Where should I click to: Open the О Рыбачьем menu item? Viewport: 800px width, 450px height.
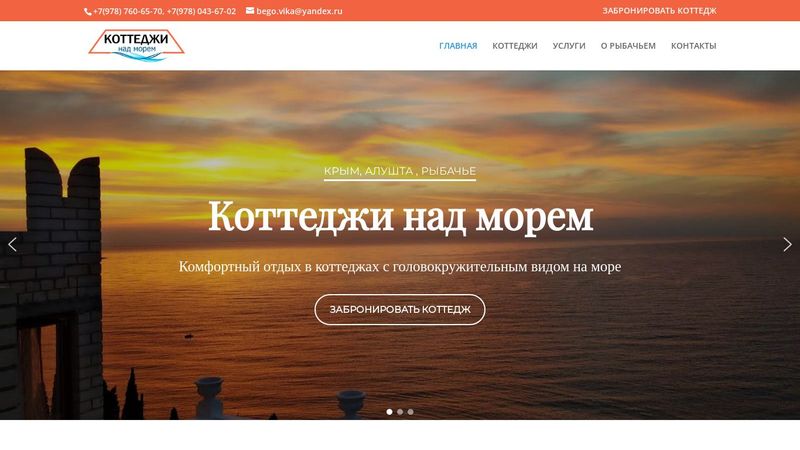click(x=628, y=45)
